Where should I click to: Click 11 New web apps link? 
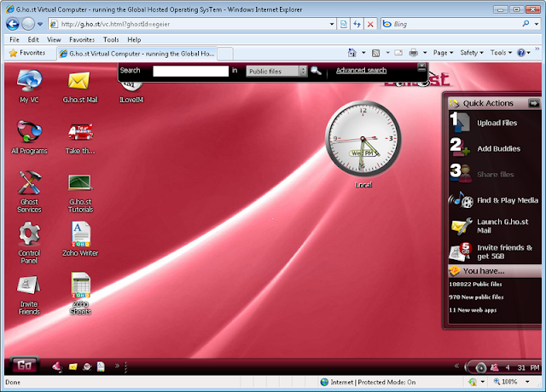pyautogui.click(x=473, y=309)
